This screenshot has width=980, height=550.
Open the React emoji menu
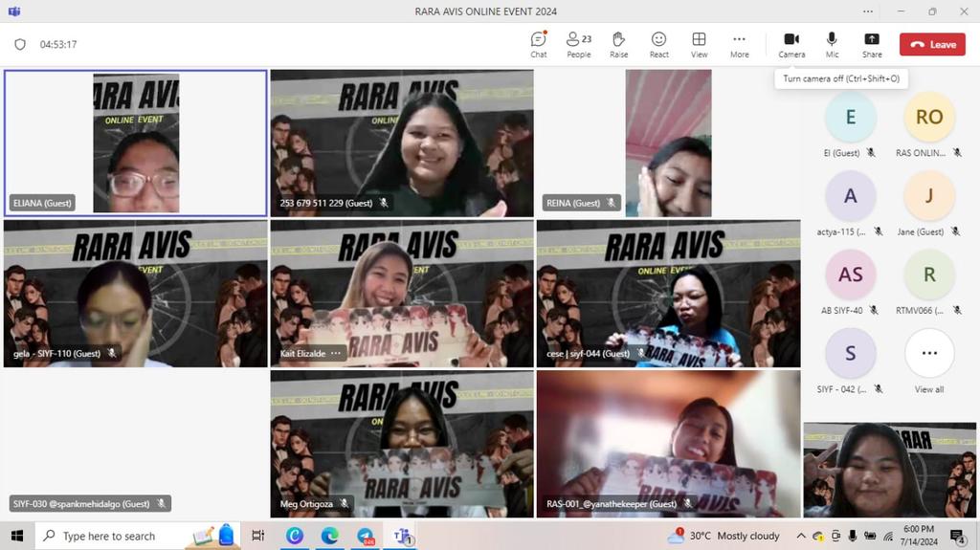pyautogui.click(x=658, y=44)
